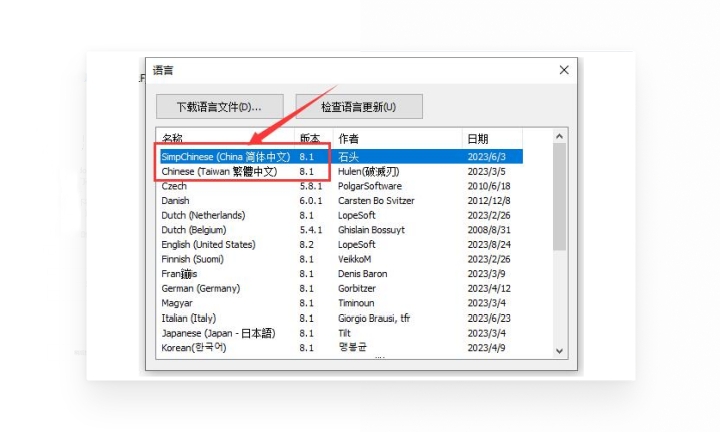This screenshot has height=432, width=720.
Task: Select the Italian (Italy) language row
Action: pyautogui.click(x=342, y=318)
